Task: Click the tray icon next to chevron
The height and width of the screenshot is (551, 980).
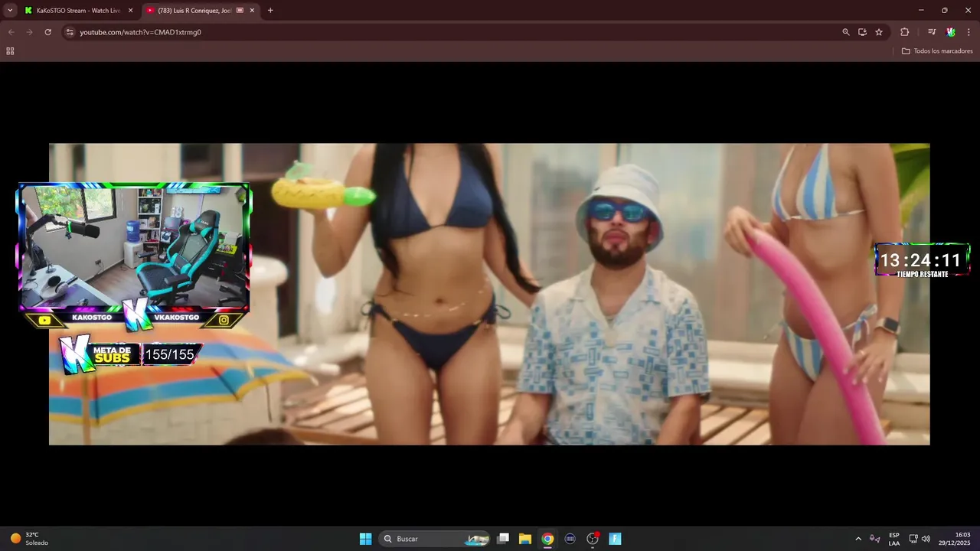Action: tap(874, 539)
